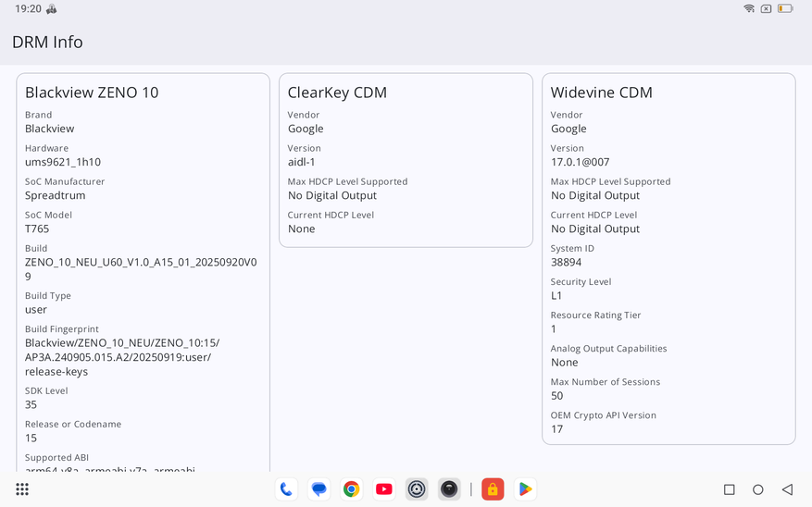The height and width of the screenshot is (507, 812).
Task: Tap the Widevine CDM card title
Action: [602, 93]
